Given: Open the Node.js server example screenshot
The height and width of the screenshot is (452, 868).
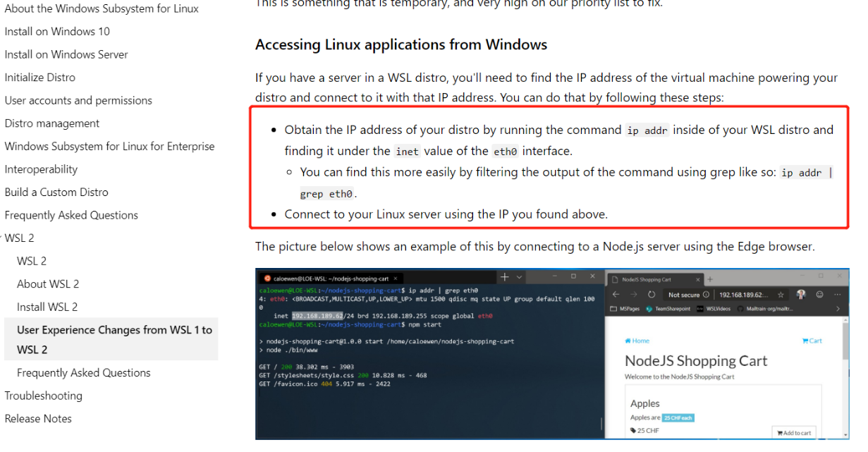Looking at the screenshot, I should pos(552,354).
